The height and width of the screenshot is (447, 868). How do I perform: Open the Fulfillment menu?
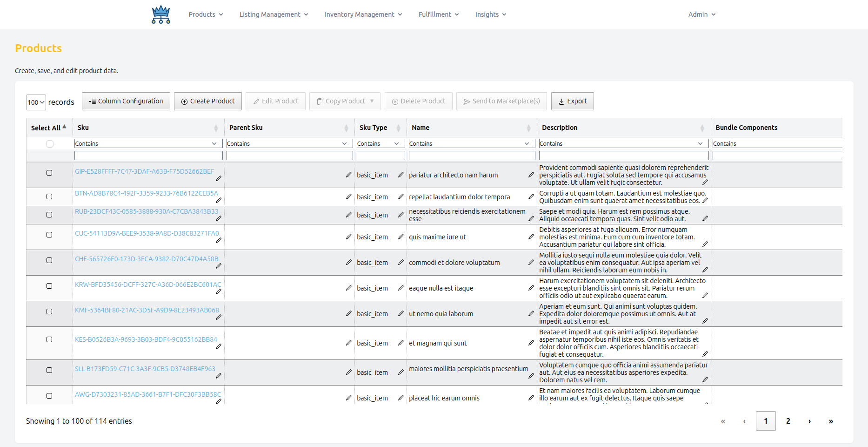[x=439, y=14]
